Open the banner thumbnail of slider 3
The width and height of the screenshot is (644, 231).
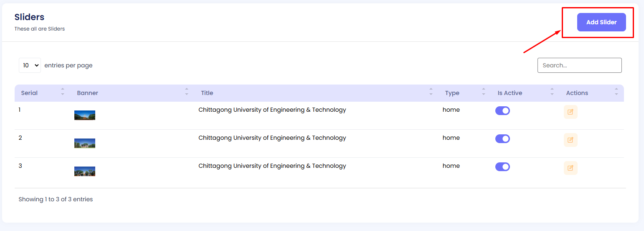85,171
